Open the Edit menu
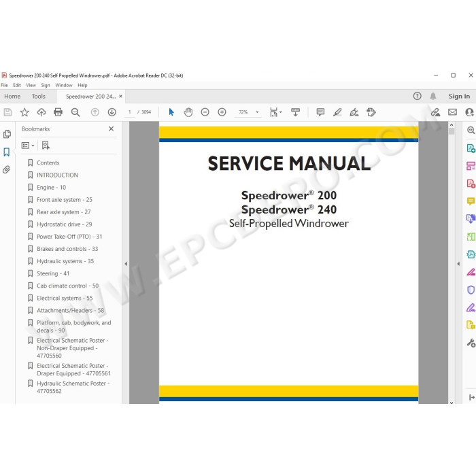476x476 pixels. pyautogui.click(x=17, y=85)
